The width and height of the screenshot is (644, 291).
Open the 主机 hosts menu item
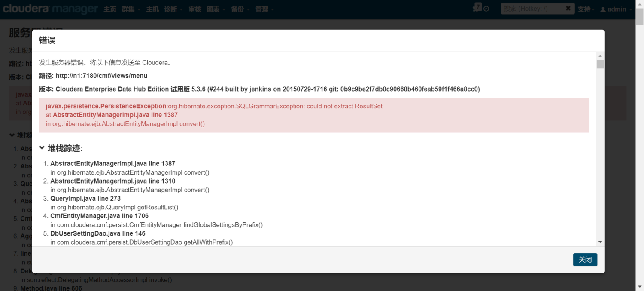(152, 9)
